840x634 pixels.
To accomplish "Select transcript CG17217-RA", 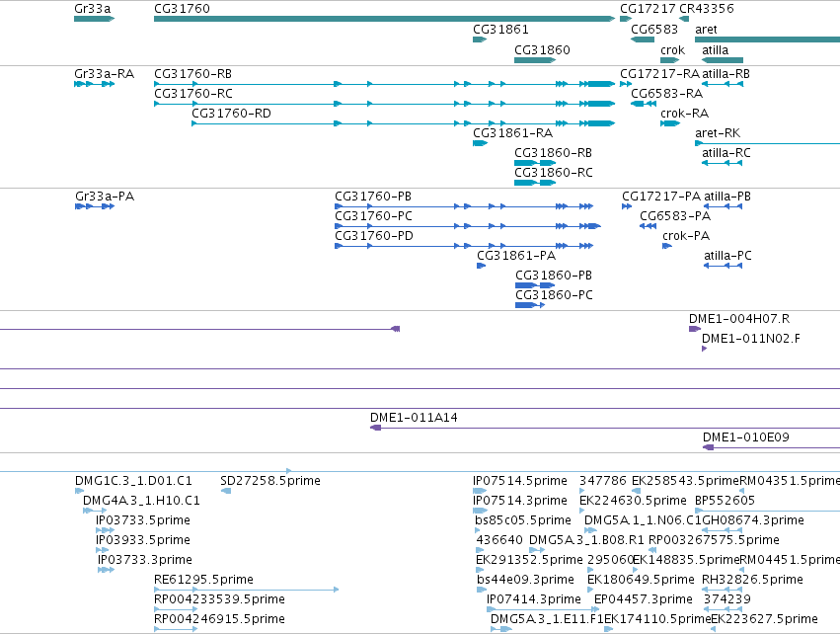I will (x=660, y=73).
